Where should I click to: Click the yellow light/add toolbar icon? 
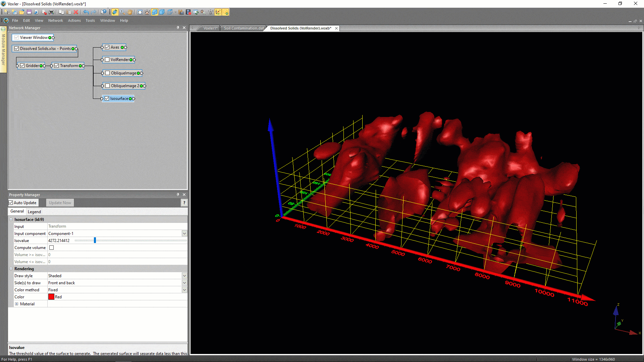pyautogui.click(x=226, y=12)
